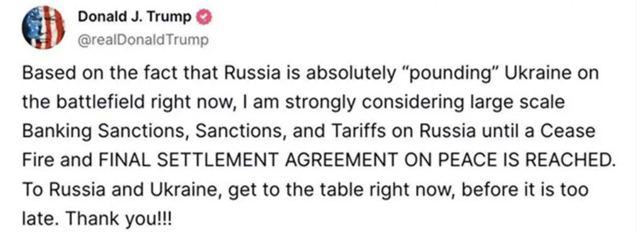The image size is (644, 232).
Task: Click the phrase "Banking Sanctions" in post
Action: pos(105,132)
